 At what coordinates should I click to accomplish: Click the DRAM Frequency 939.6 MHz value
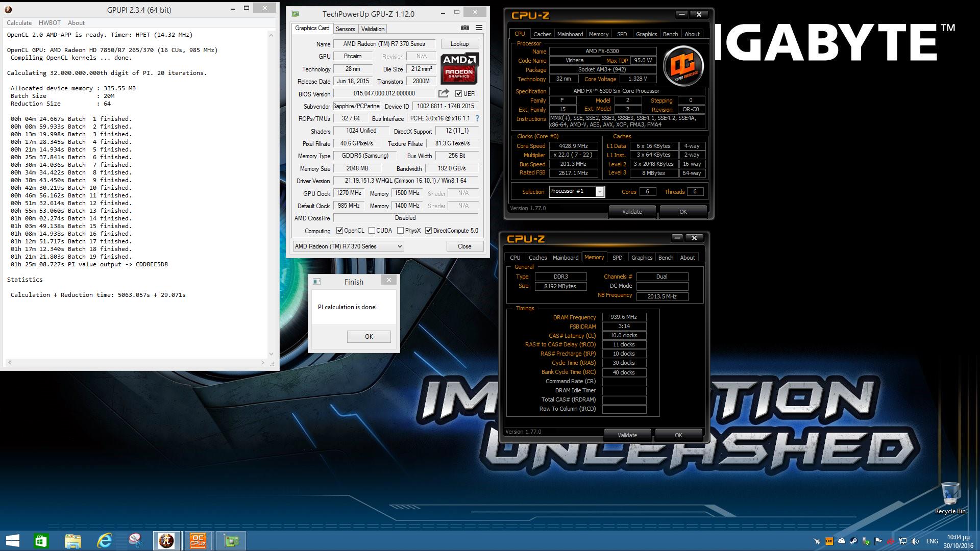point(624,317)
